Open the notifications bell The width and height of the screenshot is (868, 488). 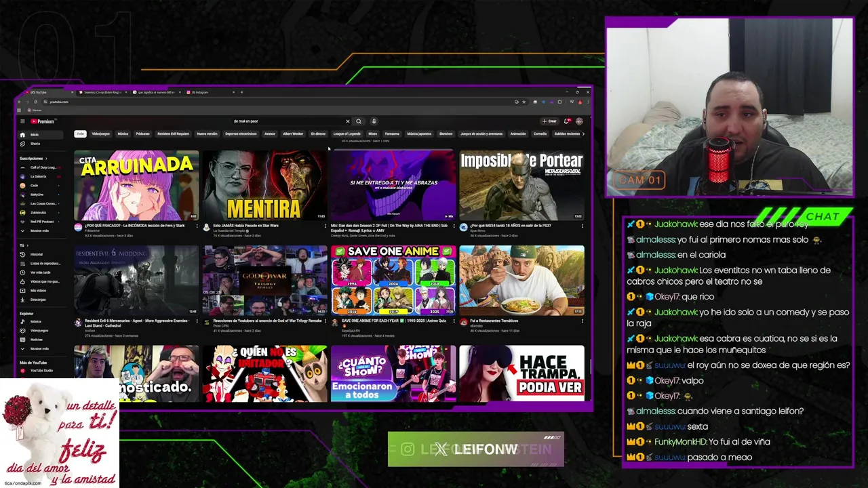tap(567, 121)
